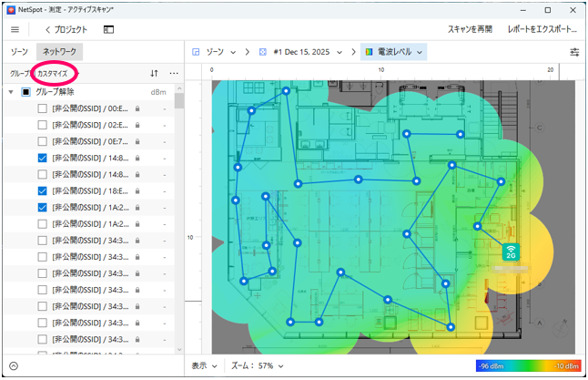Check the 00:E... hidden SSID checkbox
This screenshot has height=380, width=588.
coord(43,108)
